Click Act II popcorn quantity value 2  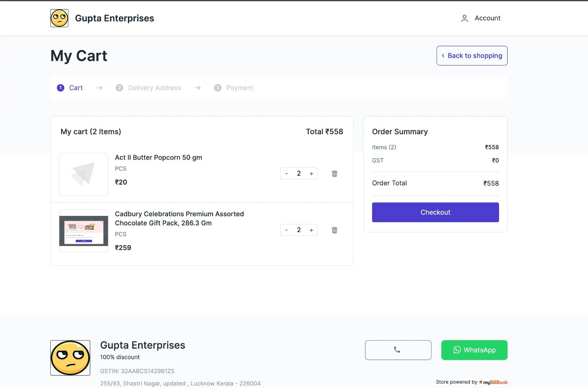coord(299,174)
